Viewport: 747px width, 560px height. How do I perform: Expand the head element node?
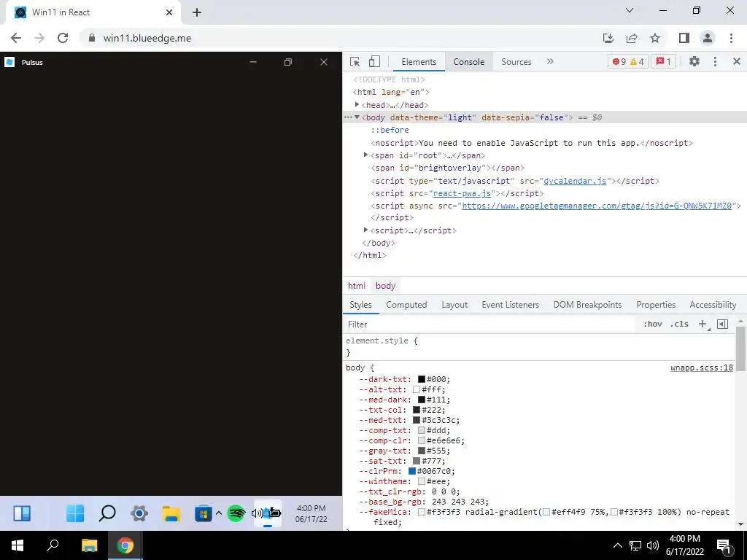(357, 104)
